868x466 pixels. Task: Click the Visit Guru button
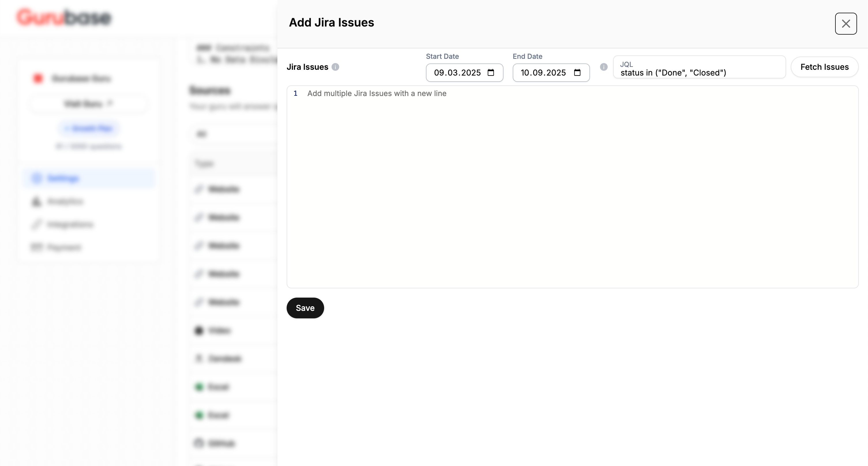pos(88,104)
